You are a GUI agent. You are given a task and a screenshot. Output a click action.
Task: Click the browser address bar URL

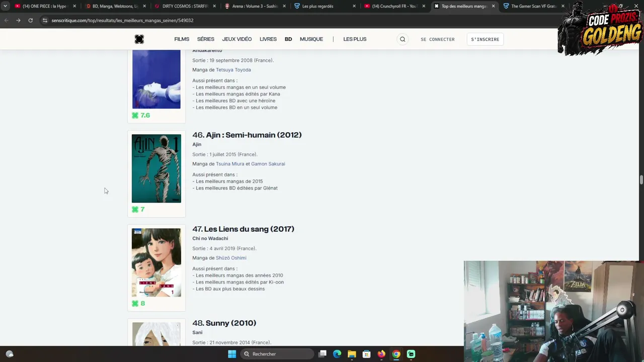pyautogui.click(x=122, y=21)
